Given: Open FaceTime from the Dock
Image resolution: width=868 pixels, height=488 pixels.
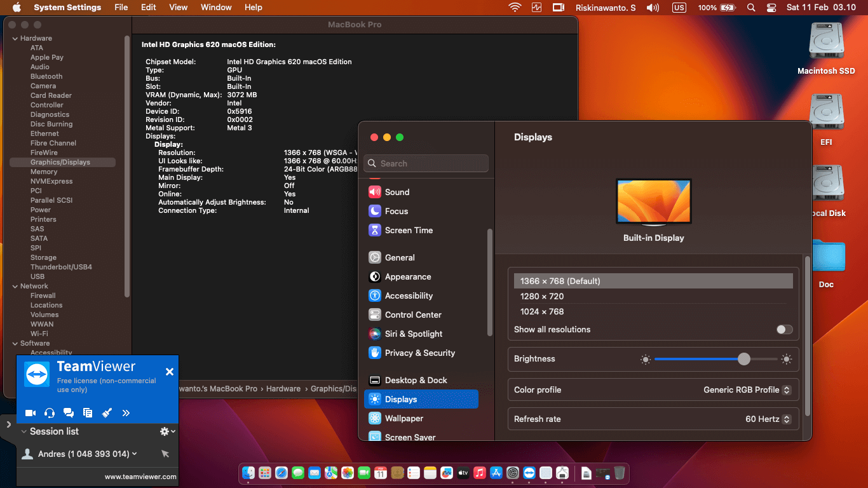Looking at the screenshot, I should pyautogui.click(x=364, y=473).
